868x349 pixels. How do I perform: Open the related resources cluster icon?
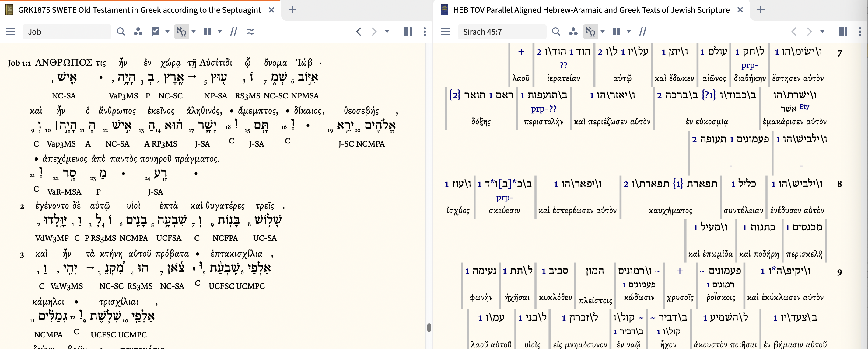(x=138, y=32)
